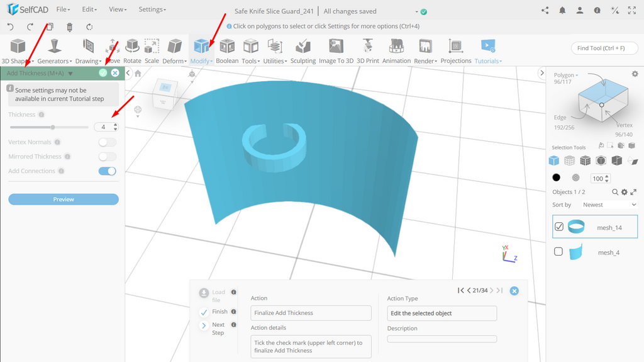Screen dimensions: 644x362
Task: Open the Settings menu
Action: pyautogui.click(x=152, y=9)
